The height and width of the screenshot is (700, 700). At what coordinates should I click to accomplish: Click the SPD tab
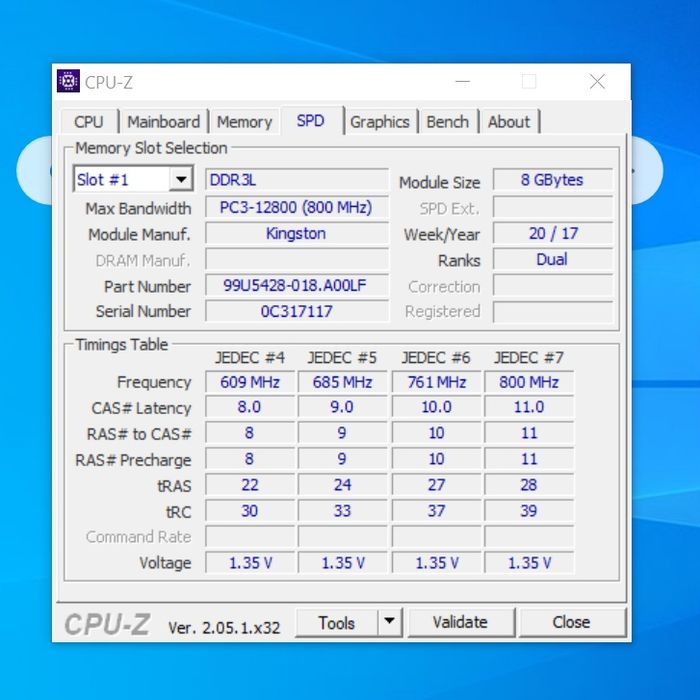pos(311,121)
